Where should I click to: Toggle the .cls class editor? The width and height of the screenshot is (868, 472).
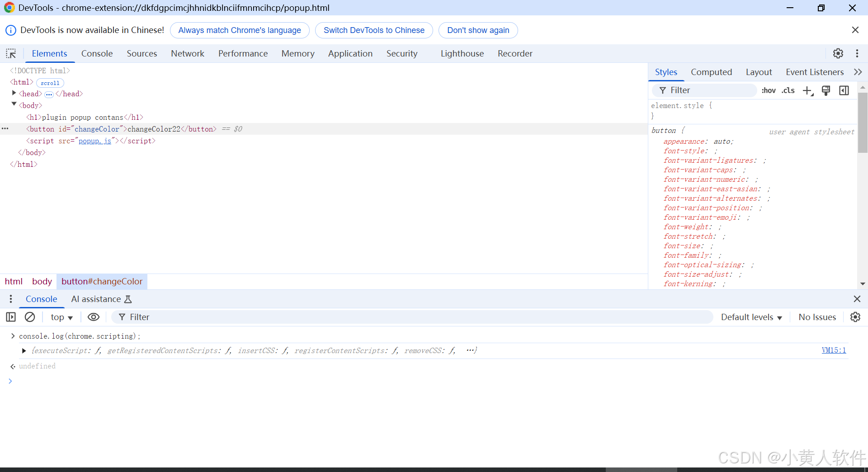pos(788,90)
